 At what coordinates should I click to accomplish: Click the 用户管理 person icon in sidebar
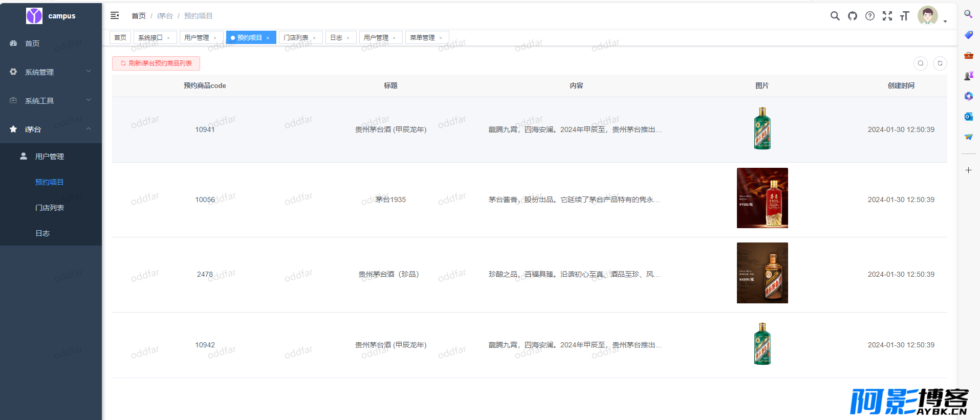[x=24, y=156]
